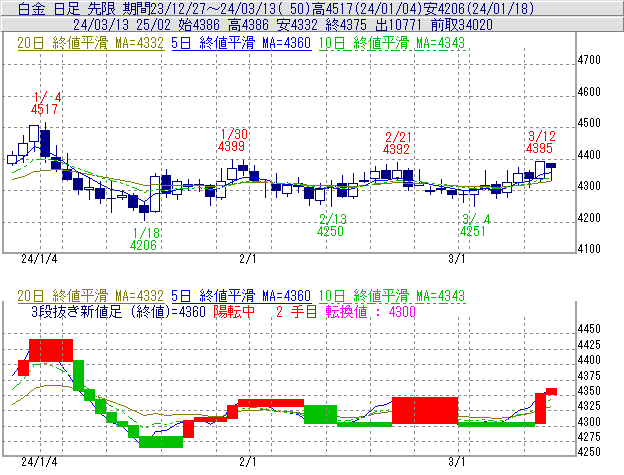The image size is (624, 475).
Task: Click the 1/30 peak label 4399
Action: click(231, 146)
